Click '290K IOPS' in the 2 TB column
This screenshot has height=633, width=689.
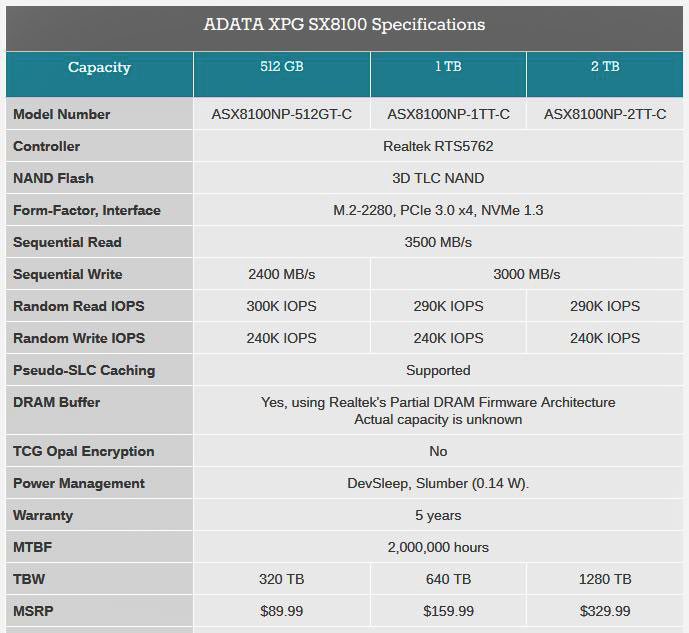[605, 306]
